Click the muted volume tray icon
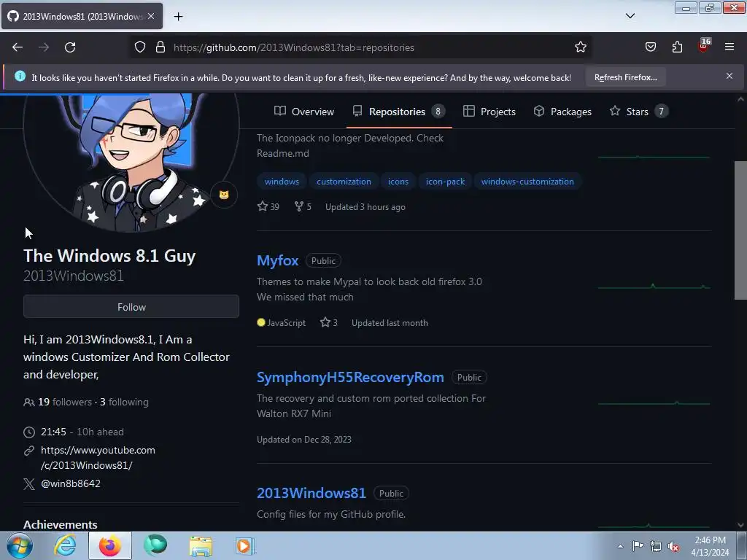Screen dimensions: 747x560 click(x=673, y=546)
